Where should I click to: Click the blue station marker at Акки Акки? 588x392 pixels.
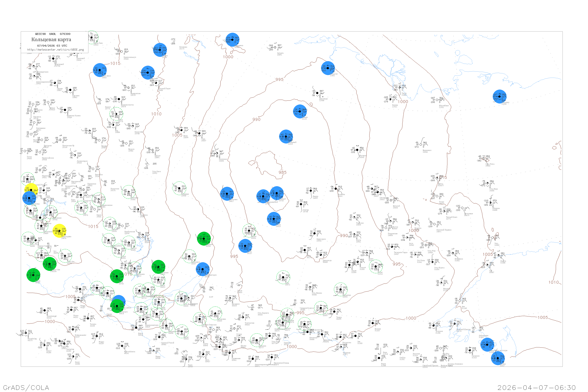click(x=100, y=70)
